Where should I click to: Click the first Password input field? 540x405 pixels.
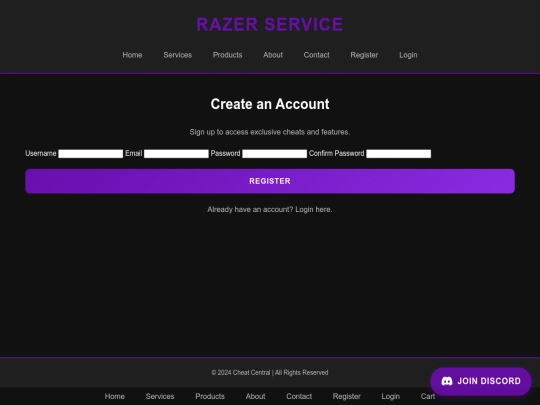pyautogui.click(x=274, y=154)
